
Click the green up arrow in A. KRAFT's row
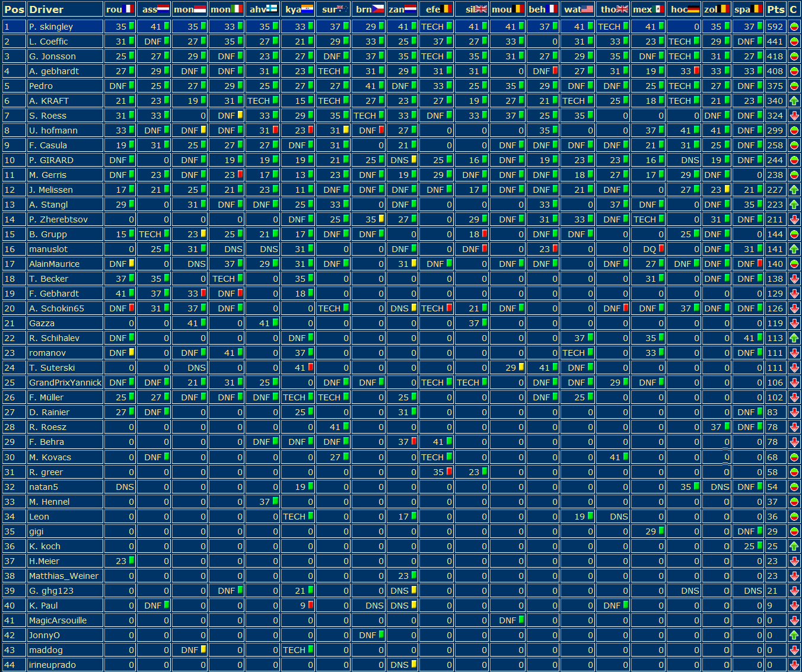tap(794, 101)
